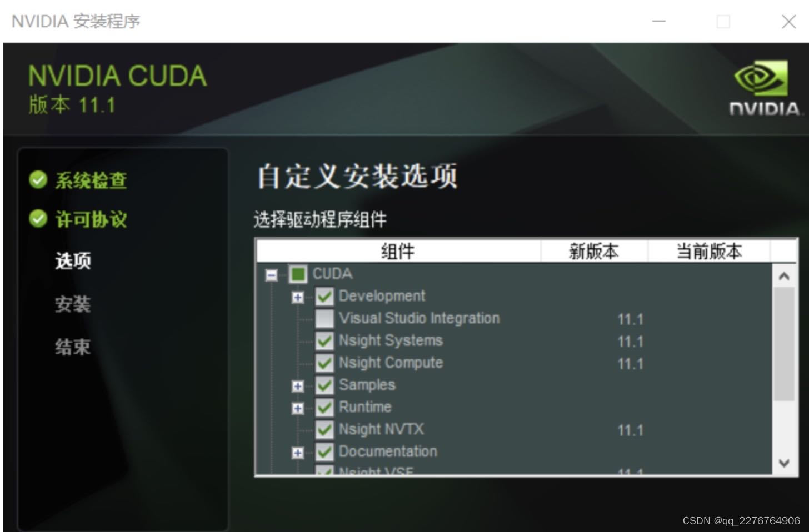Screen dimensions: 809x532
Task: Select the CUDA label in the tree
Action: pos(332,274)
